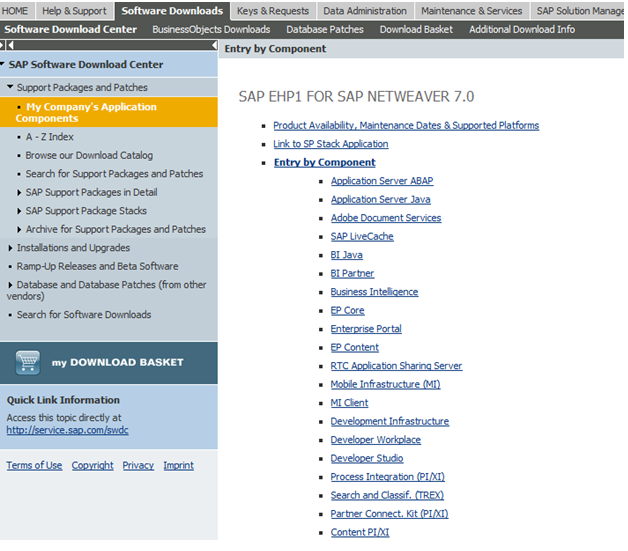Open Product Availability, Maintenance Dates link
This screenshot has width=628, height=551.
pos(406,125)
